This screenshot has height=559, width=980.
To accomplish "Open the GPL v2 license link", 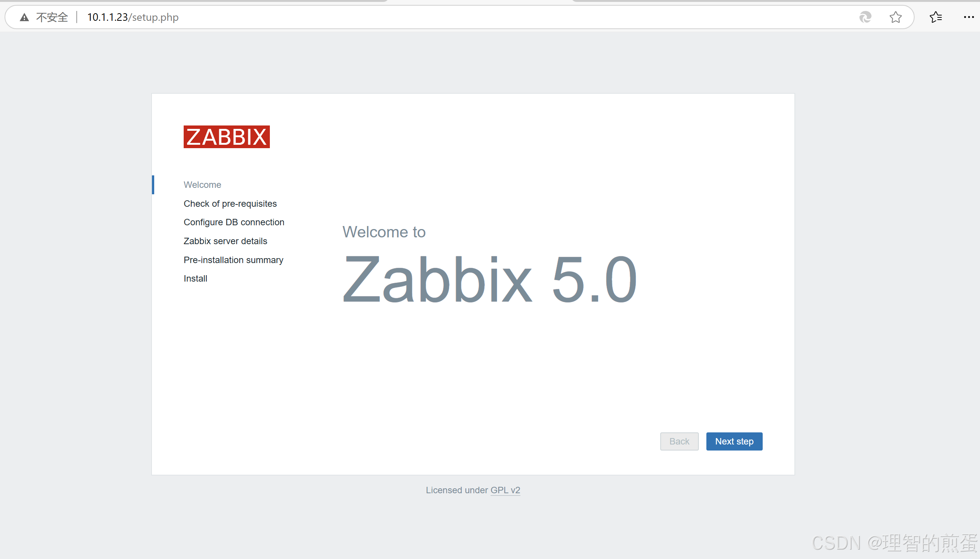I will (505, 490).
